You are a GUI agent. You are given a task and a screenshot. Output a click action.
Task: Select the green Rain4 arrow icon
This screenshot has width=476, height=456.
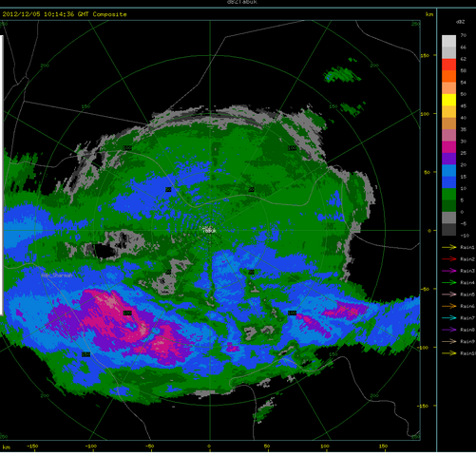point(449,282)
